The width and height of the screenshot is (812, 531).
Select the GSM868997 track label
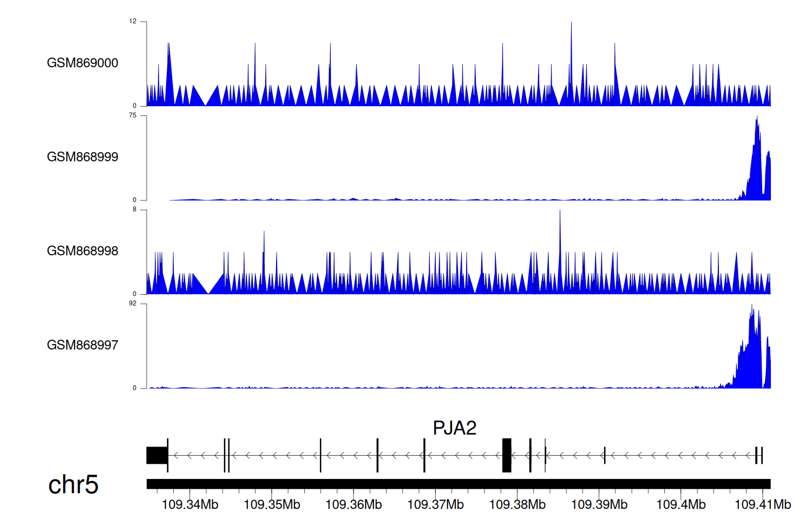(x=82, y=345)
